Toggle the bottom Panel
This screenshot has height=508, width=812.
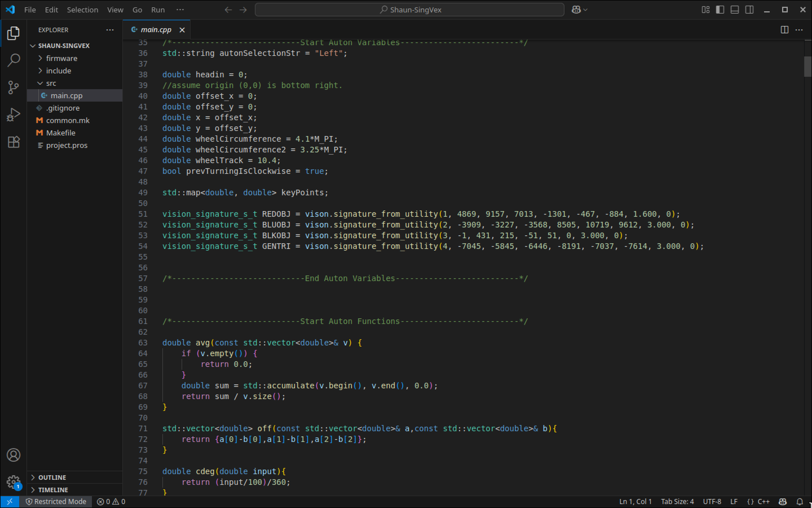[x=735, y=10]
